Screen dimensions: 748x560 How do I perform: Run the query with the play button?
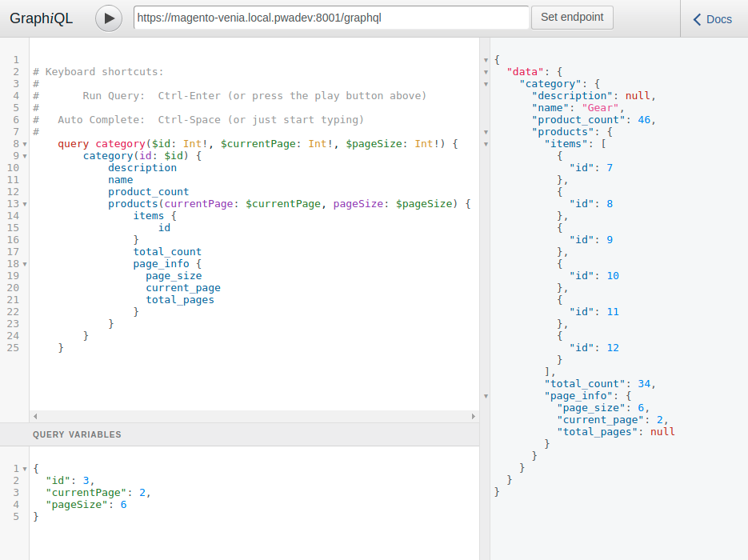109,18
